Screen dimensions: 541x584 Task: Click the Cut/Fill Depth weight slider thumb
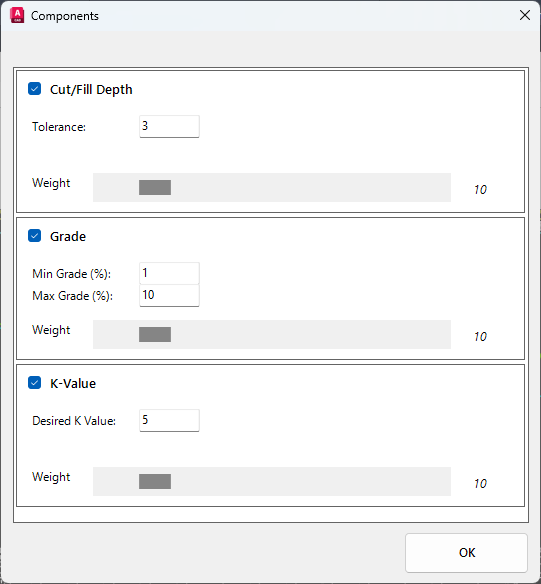point(155,187)
